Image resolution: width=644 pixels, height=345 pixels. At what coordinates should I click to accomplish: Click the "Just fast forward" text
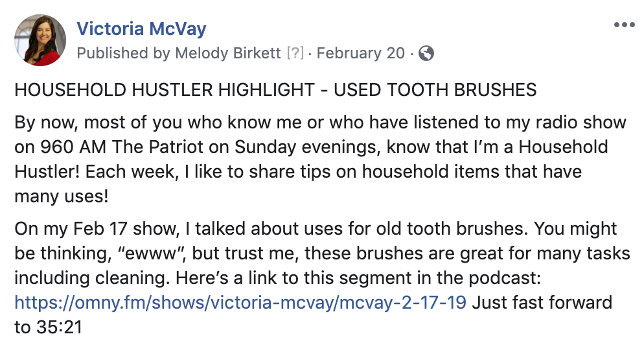[542, 302]
